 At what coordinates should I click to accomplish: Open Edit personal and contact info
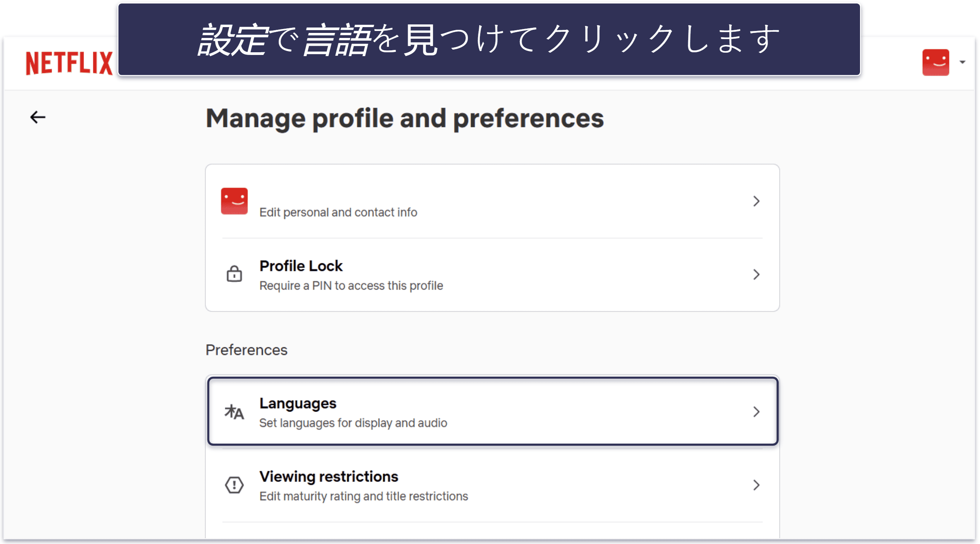[x=492, y=201]
